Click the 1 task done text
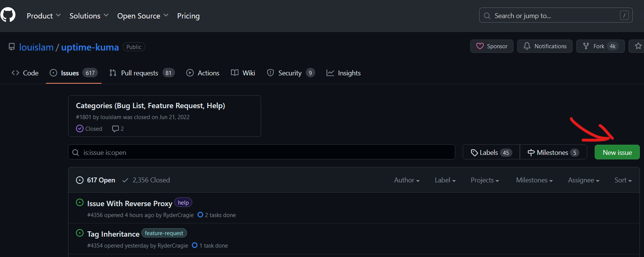 pyautogui.click(x=214, y=246)
